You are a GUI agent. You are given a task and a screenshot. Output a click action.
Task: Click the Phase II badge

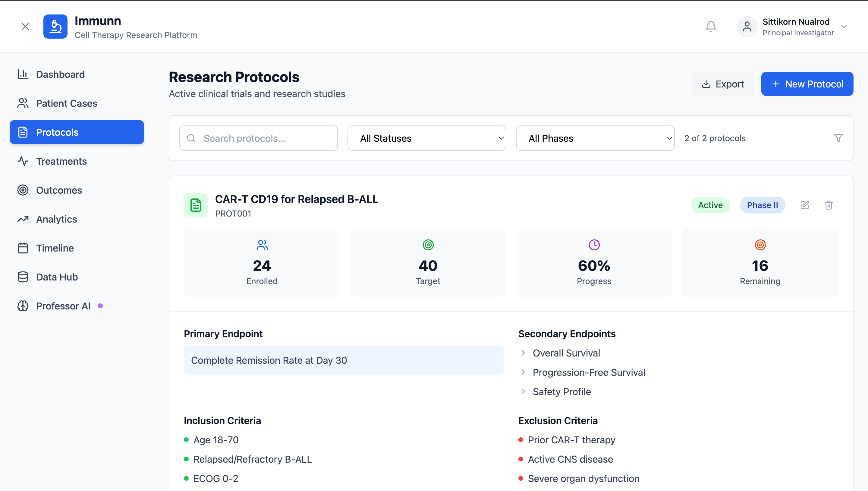(x=762, y=205)
